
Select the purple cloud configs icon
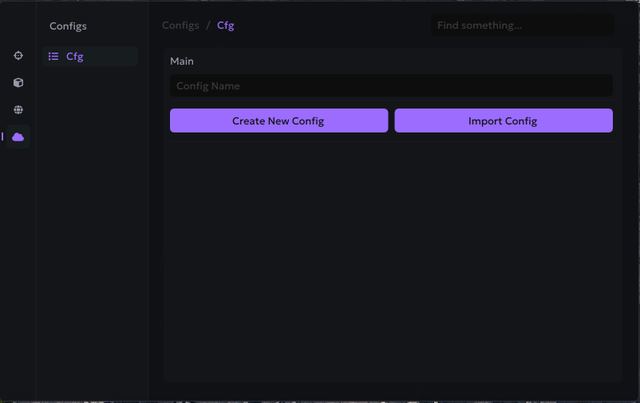[x=18, y=137]
